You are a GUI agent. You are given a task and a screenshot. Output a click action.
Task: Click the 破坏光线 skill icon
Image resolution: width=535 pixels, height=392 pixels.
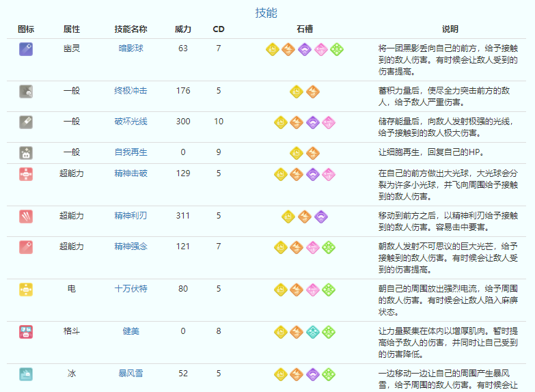(x=26, y=122)
